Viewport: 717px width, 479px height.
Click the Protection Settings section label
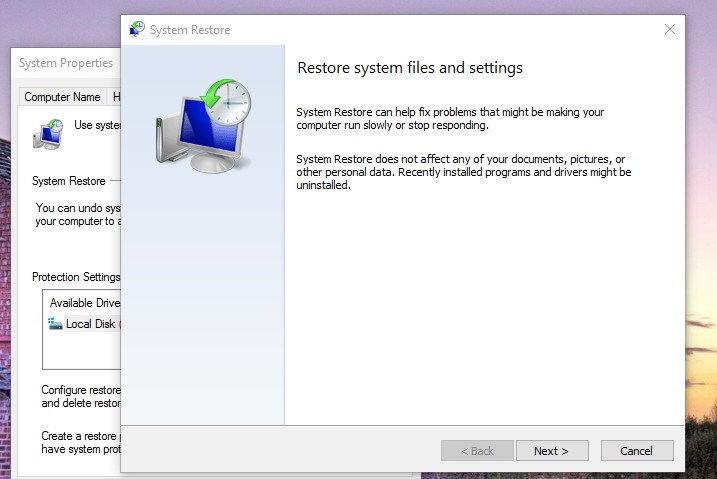click(76, 277)
